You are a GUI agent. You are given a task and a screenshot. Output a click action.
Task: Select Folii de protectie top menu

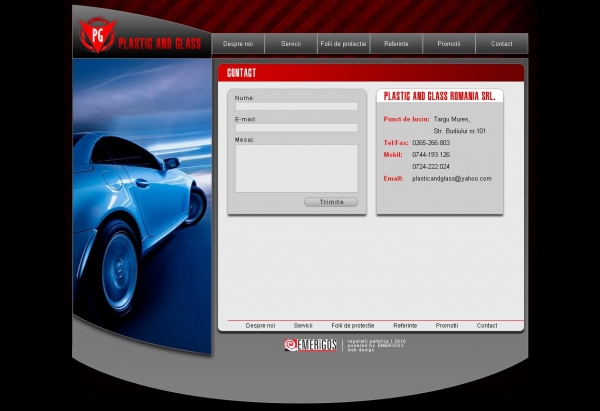point(343,44)
